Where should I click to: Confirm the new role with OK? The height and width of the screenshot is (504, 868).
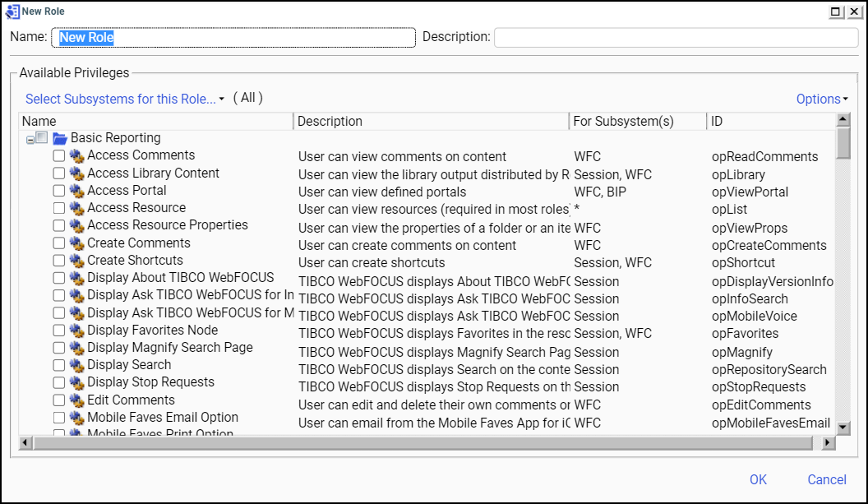pyautogui.click(x=758, y=479)
